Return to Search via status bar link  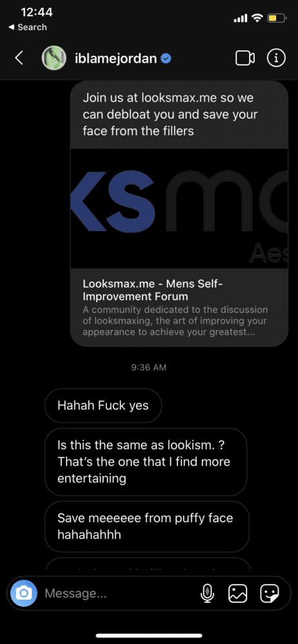click(28, 27)
